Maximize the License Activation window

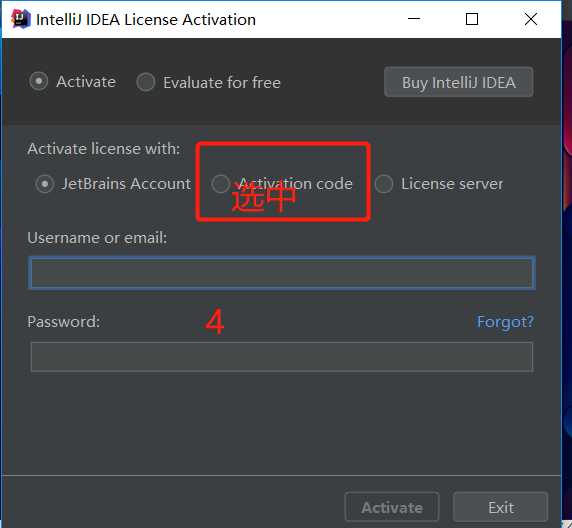(472, 19)
